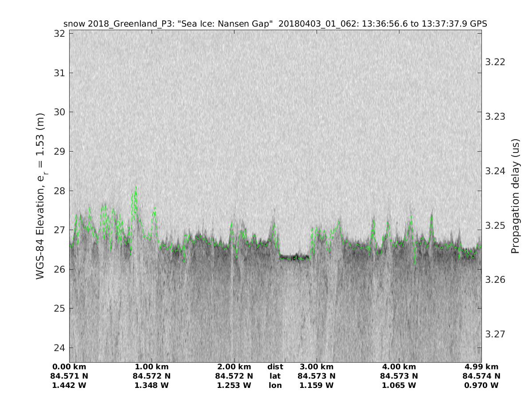This screenshot has width=532, height=399.
Task: Click the 'dist' row label
Action: pos(275,367)
